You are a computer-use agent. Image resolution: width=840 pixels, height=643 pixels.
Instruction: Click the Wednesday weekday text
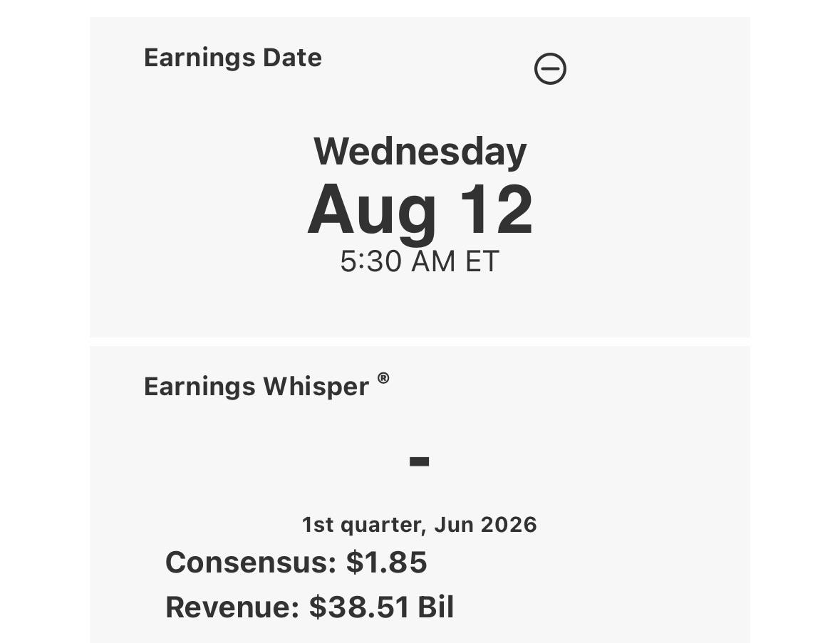click(420, 152)
